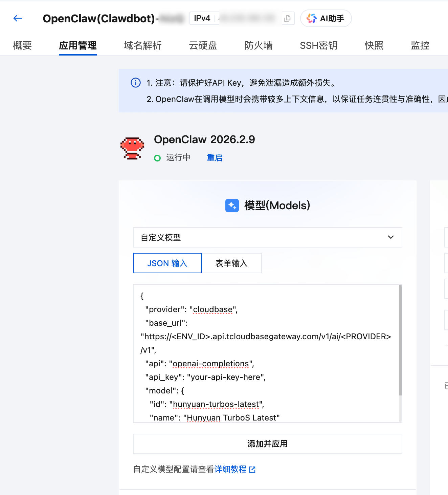
Task: Click the "id": "hunyuan-turbos-latest" line
Action: 207,404
